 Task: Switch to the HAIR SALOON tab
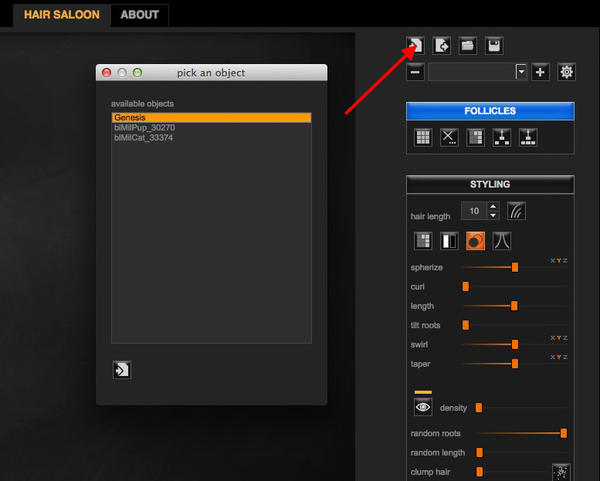coord(62,15)
